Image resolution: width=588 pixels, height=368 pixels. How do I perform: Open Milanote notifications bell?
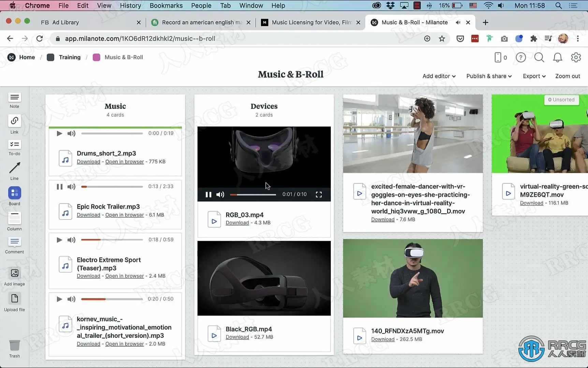(x=558, y=57)
